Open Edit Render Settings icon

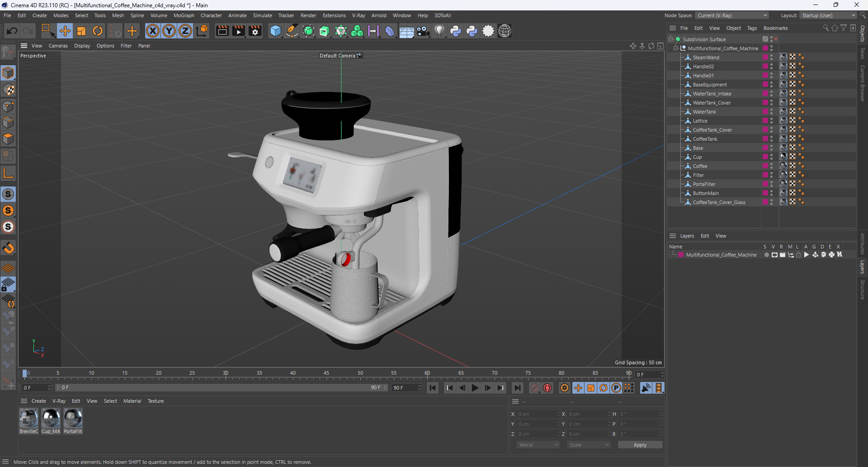[255, 31]
